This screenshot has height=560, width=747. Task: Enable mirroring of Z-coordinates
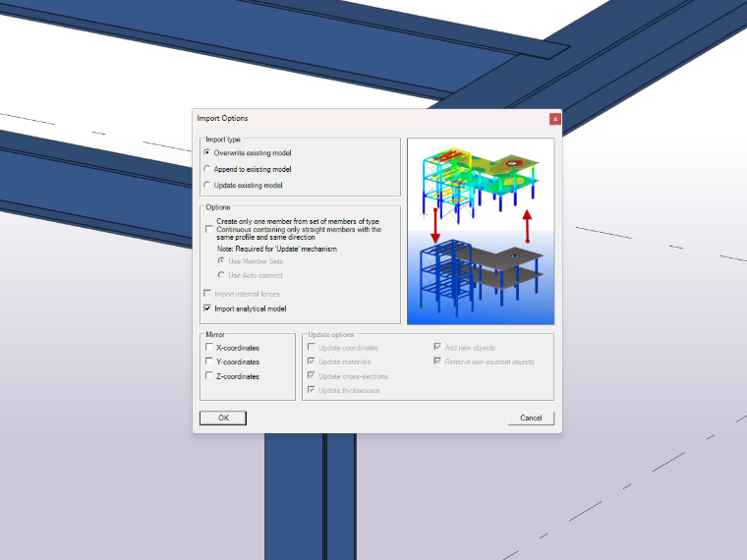208,375
